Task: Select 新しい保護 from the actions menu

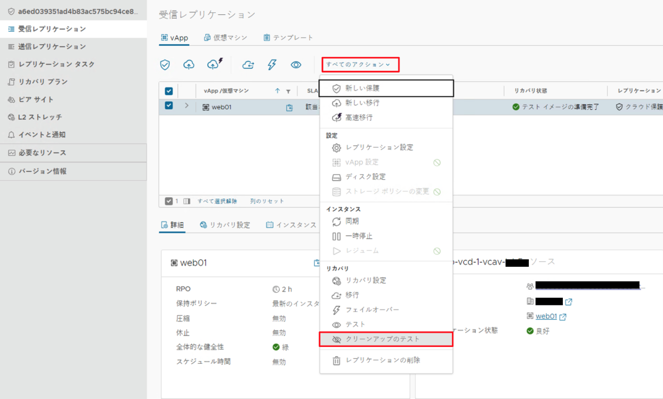Action: coord(386,88)
